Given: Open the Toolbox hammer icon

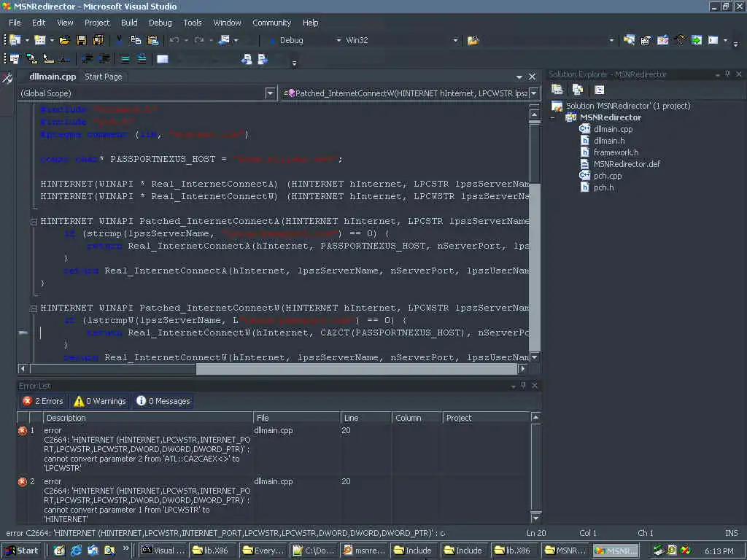Looking at the screenshot, I should [680, 41].
